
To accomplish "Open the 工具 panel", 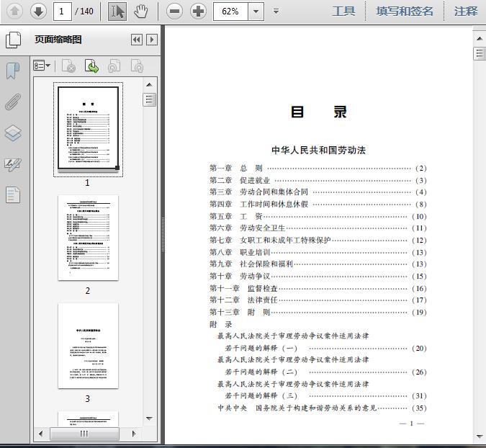I will 343,12.
